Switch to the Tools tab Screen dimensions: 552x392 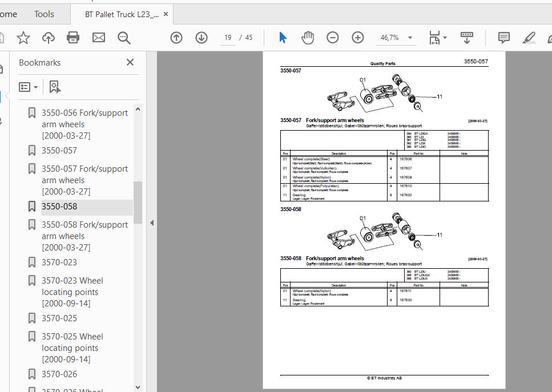coord(44,14)
